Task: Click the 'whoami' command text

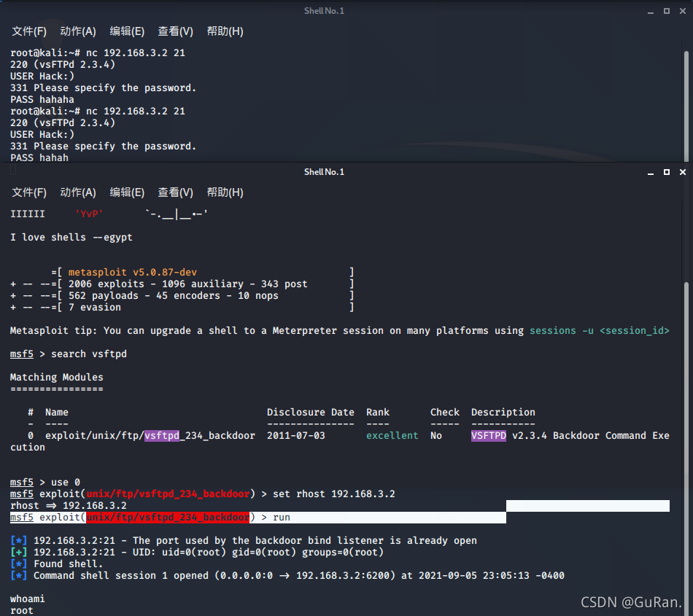Action: [x=28, y=599]
